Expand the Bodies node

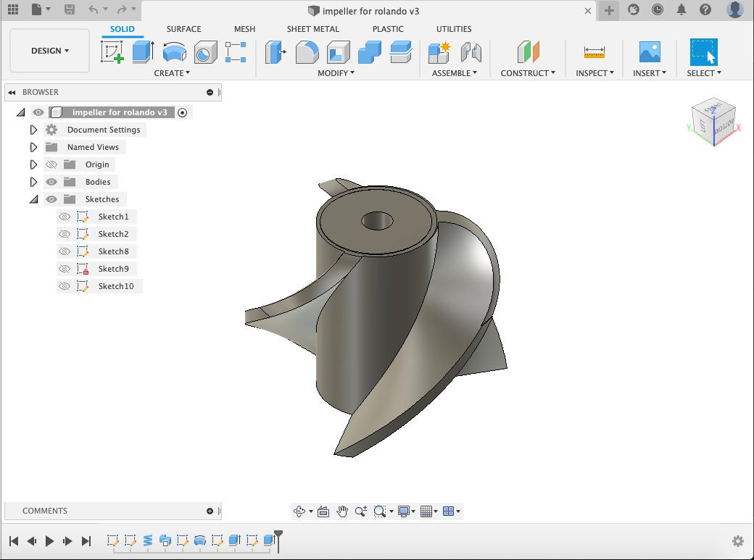pos(33,182)
